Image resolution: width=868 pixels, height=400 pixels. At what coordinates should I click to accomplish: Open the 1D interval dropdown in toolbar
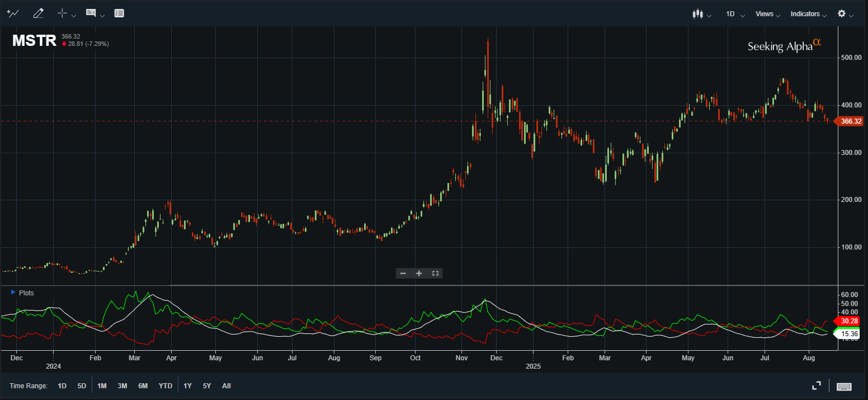(x=735, y=14)
